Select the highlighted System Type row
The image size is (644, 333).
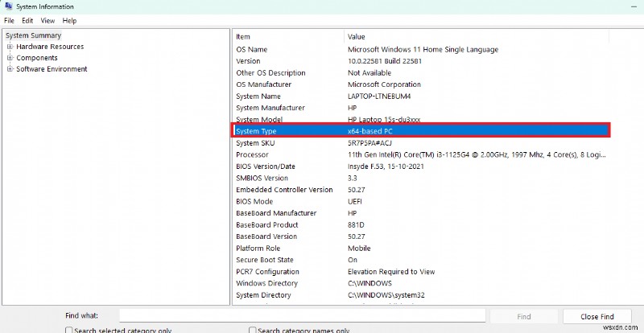(420, 131)
